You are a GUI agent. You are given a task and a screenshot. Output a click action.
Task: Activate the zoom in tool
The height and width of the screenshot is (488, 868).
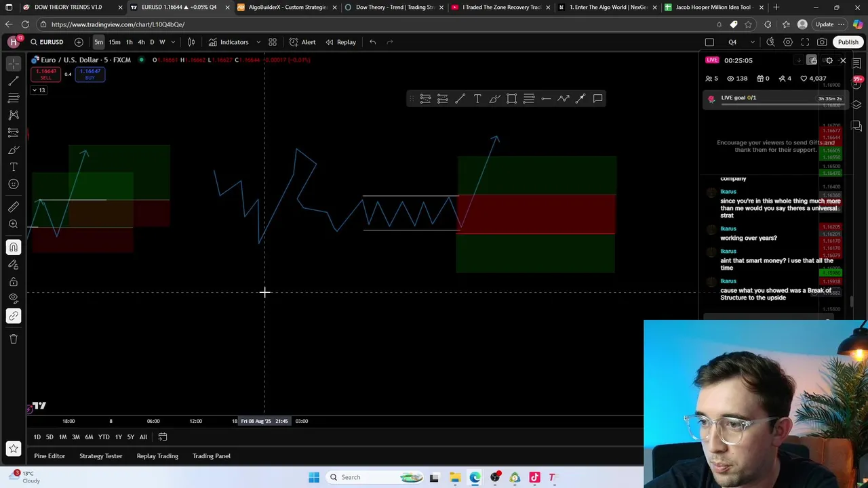click(14, 224)
